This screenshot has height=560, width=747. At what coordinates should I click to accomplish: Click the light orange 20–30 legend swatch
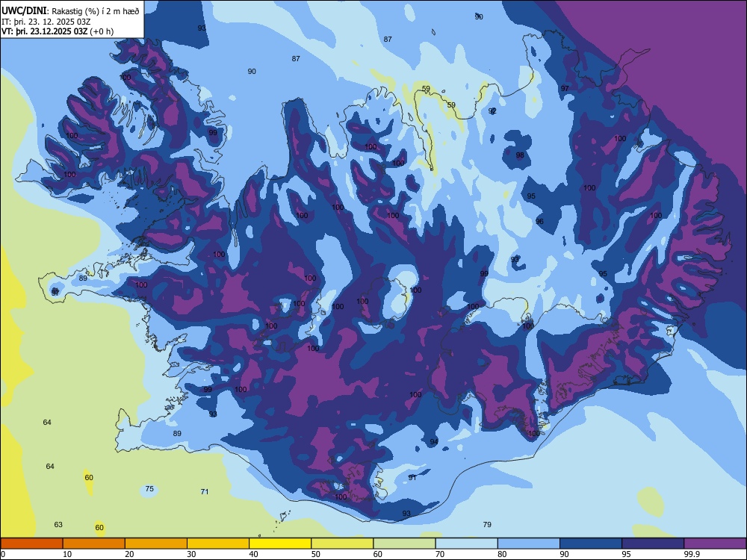click(156, 544)
